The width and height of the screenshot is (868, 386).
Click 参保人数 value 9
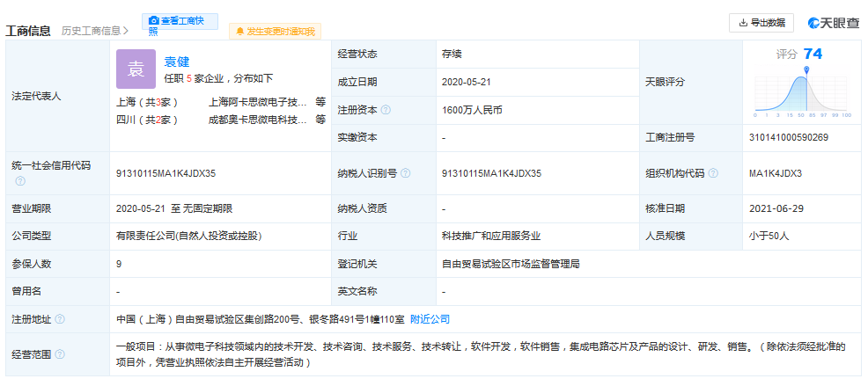point(119,265)
